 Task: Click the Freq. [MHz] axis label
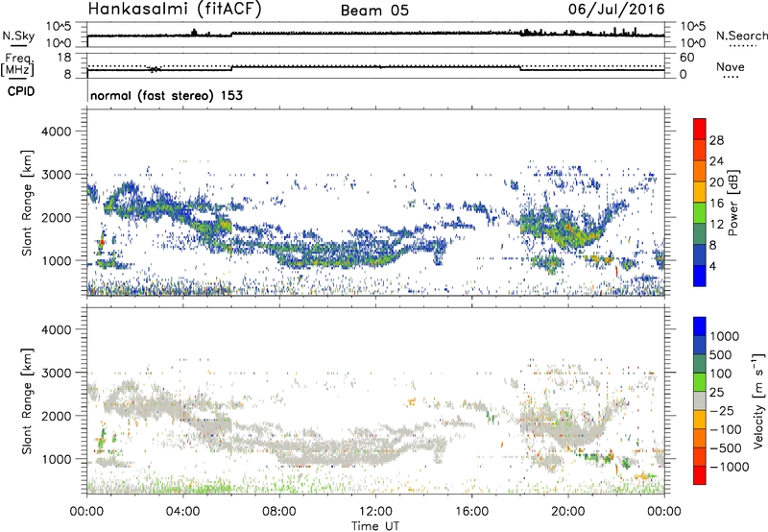pos(18,64)
